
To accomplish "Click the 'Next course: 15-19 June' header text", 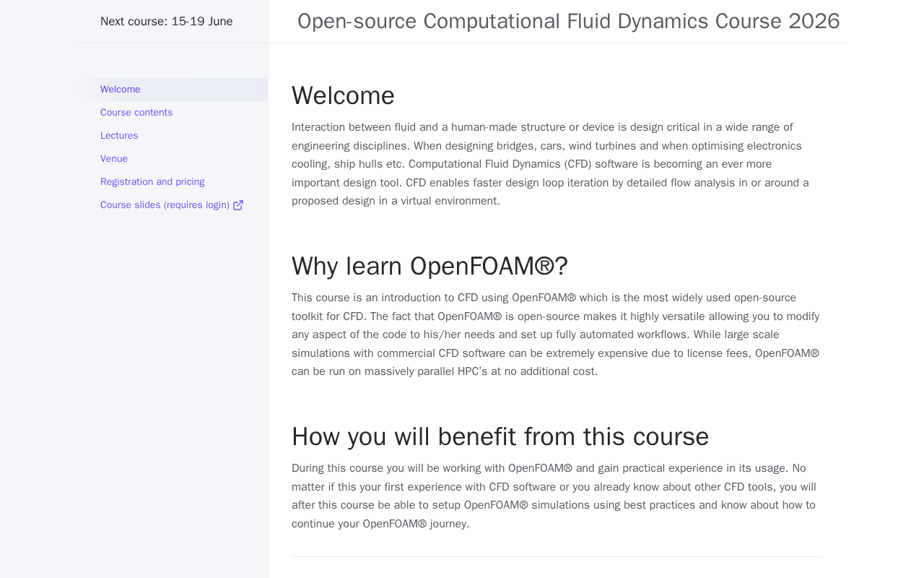I will coord(167,22).
